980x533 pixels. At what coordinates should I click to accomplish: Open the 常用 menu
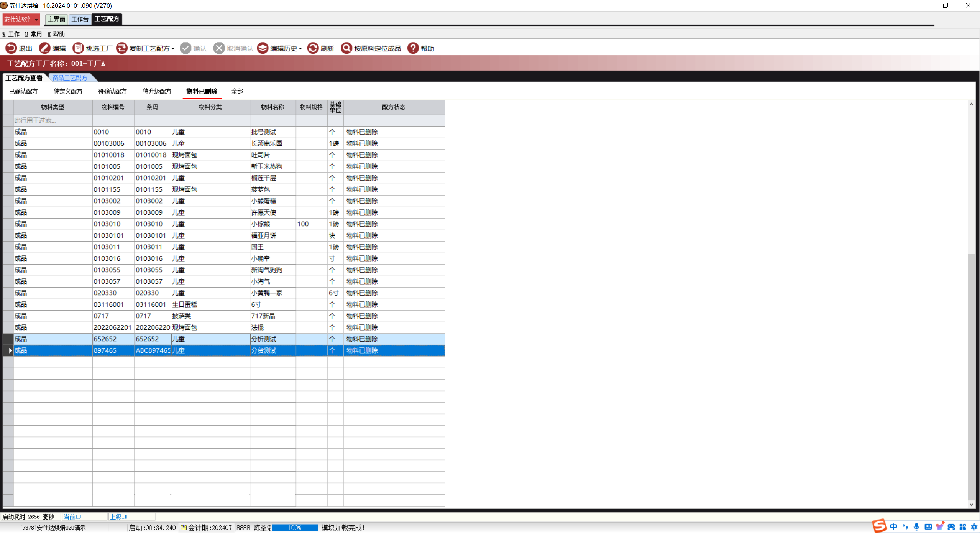point(34,34)
